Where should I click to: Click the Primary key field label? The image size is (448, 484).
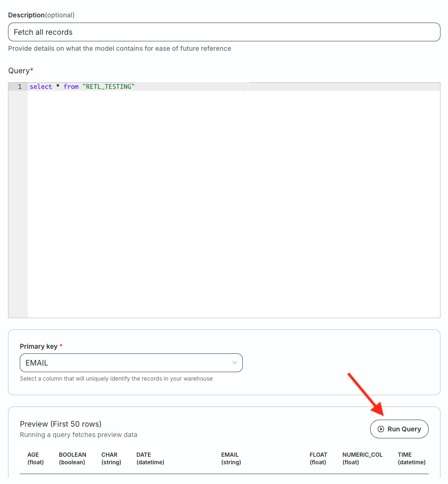(39, 346)
